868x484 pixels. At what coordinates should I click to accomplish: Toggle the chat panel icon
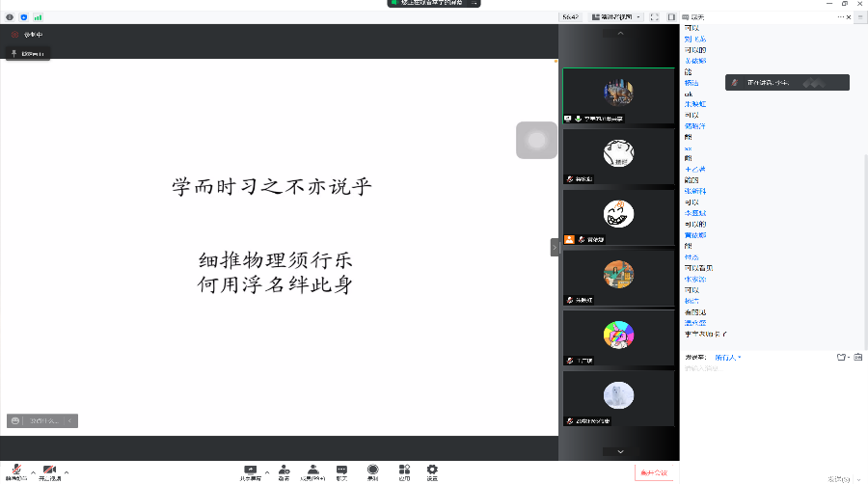pos(341,470)
